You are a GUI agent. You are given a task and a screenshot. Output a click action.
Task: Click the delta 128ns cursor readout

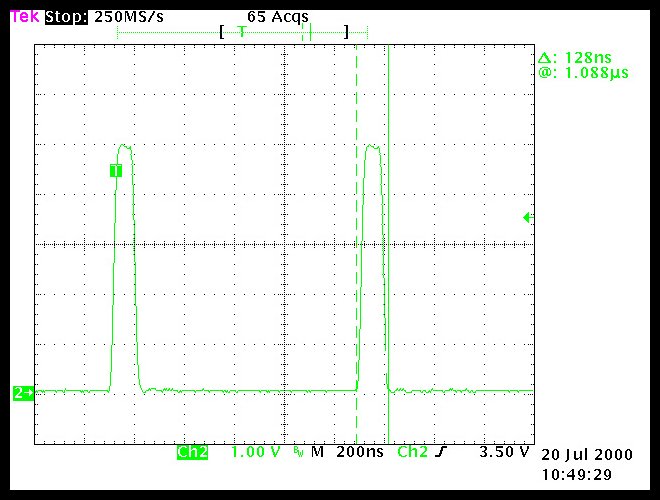point(575,57)
